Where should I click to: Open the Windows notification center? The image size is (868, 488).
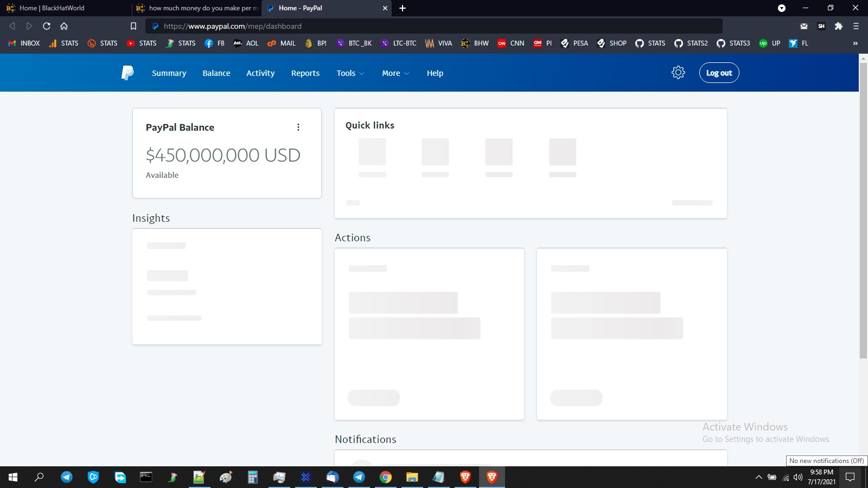point(850,477)
